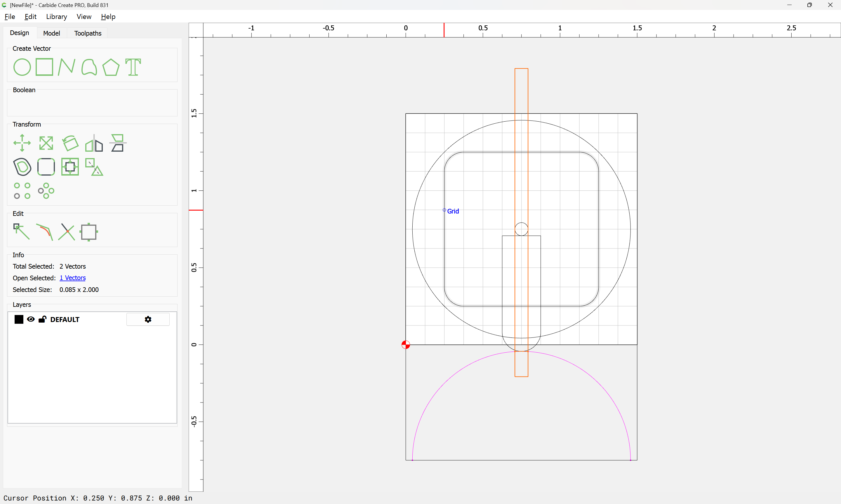
Task: Click the Trim Vectors tool
Action: 67,232
